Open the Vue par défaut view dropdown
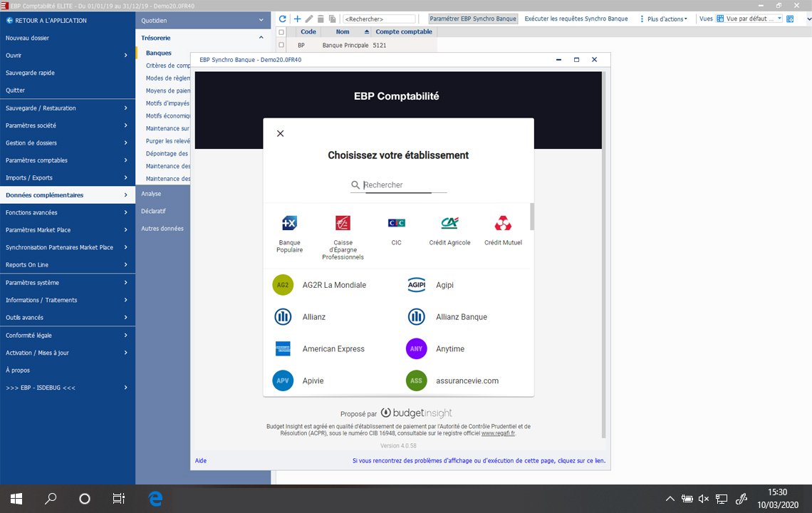This screenshot has width=812, height=513. point(753,19)
